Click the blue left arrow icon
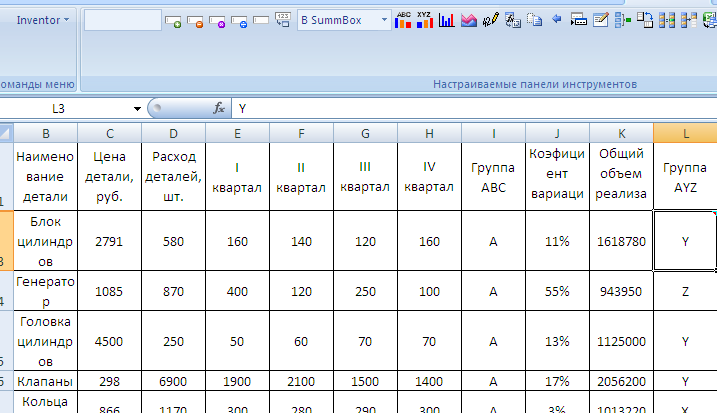 pos(556,19)
